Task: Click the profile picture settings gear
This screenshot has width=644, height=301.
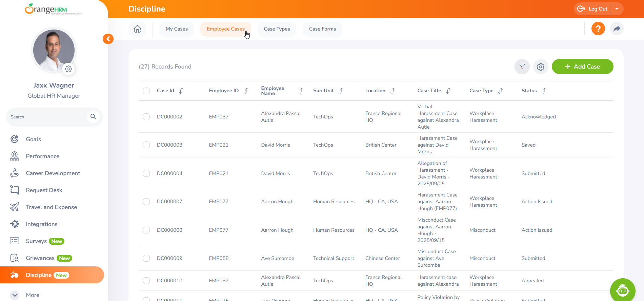Action: (x=68, y=69)
